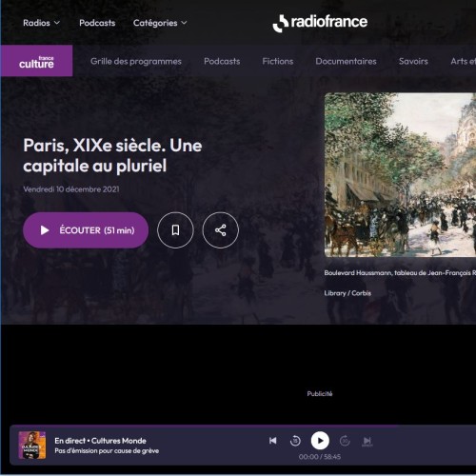Open the Arts section tab

[x=464, y=61]
